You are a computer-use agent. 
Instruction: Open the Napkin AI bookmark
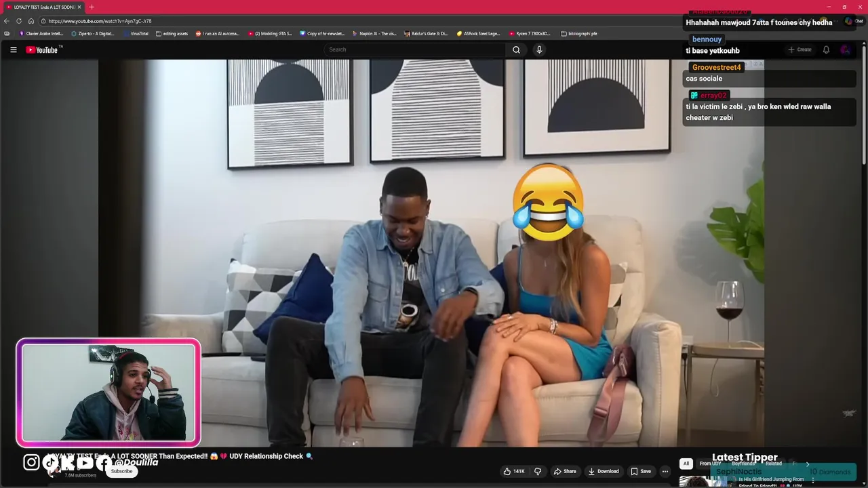tap(374, 33)
